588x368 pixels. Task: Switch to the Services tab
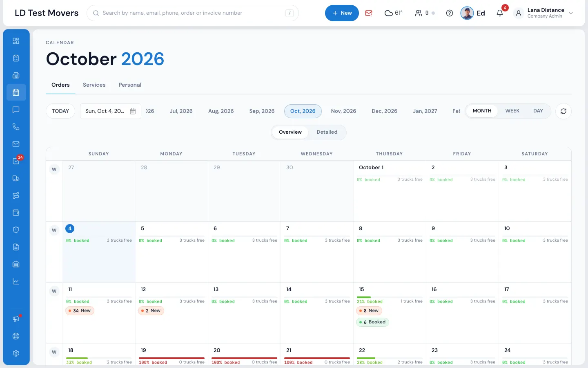[x=94, y=85]
